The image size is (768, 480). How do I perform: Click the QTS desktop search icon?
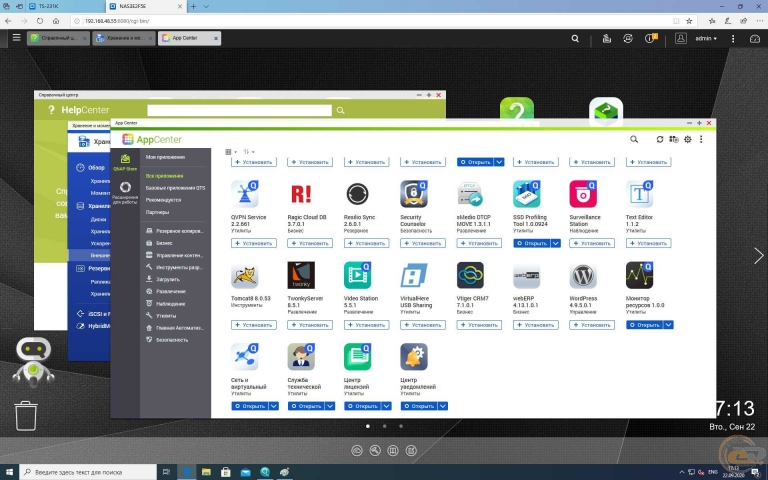pyautogui.click(x=575, y=38)
